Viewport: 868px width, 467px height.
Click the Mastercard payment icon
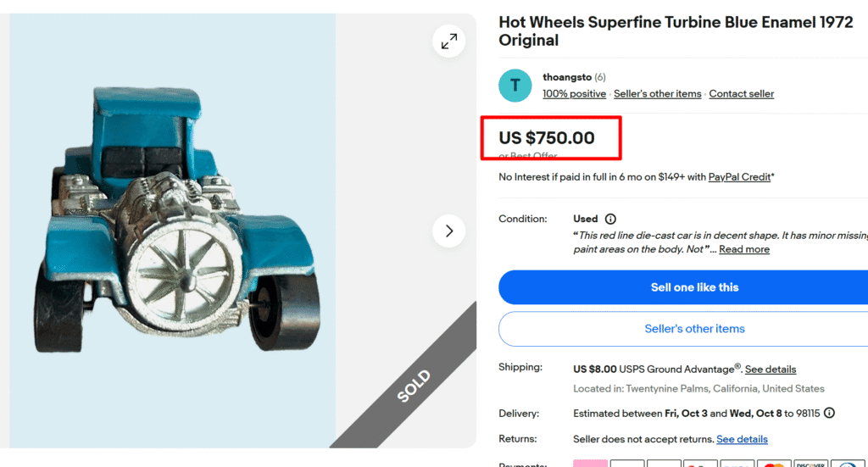click(x=772, y=464)
